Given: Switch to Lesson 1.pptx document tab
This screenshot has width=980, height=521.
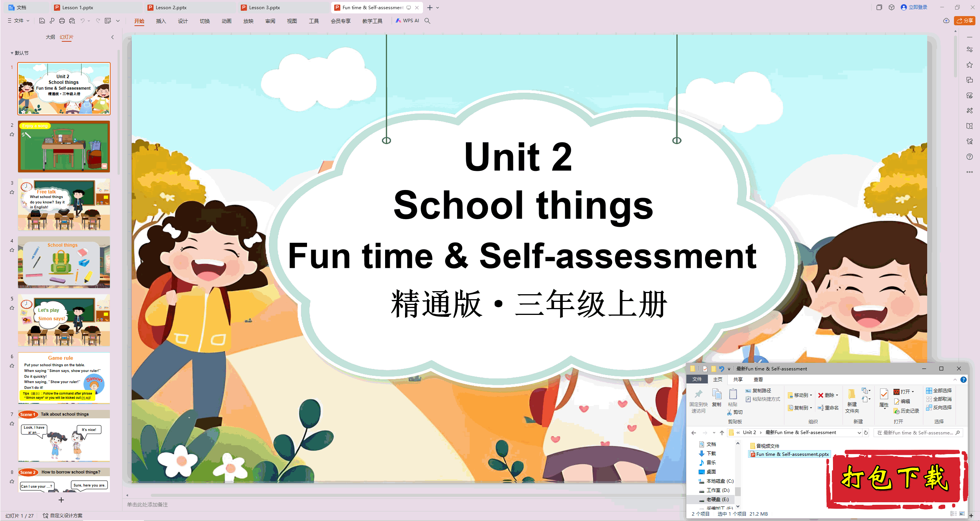Looking at the screenshot, I should coord(96,7).
